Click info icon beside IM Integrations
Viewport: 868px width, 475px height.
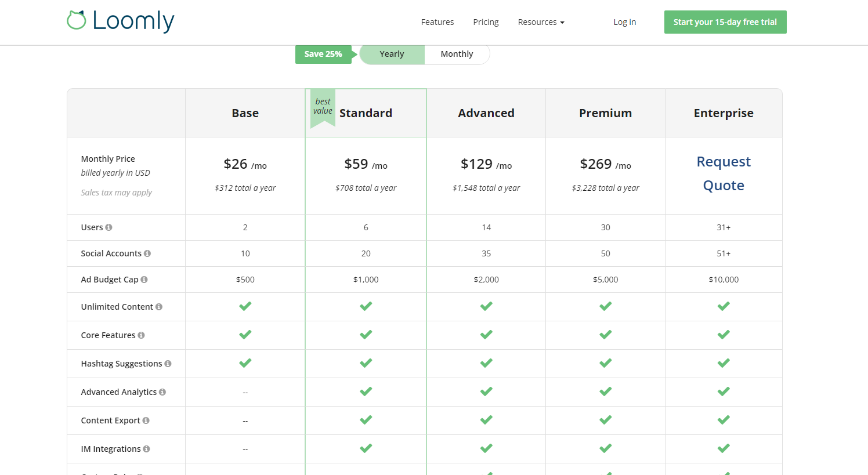[146, 449]
